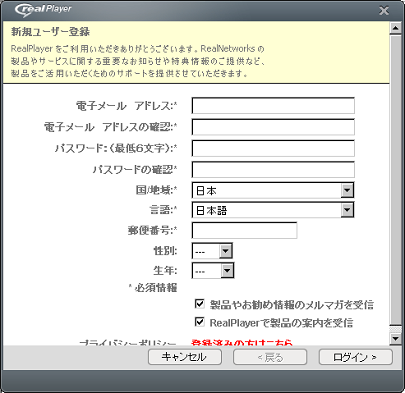Click the RealPlayer logo in title bar
Viewport: 405px width, 393px height.
click(x=43, y=9)
